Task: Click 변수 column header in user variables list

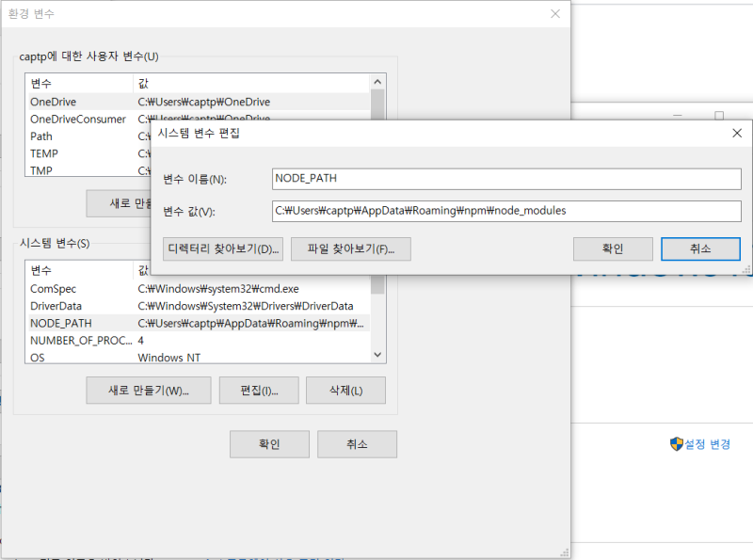Action: (80, 84)
